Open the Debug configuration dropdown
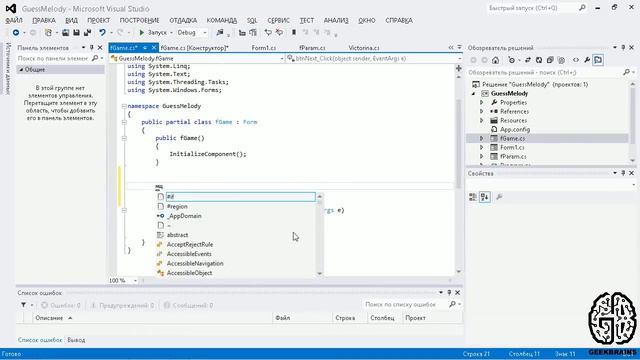 pos(192,33)
